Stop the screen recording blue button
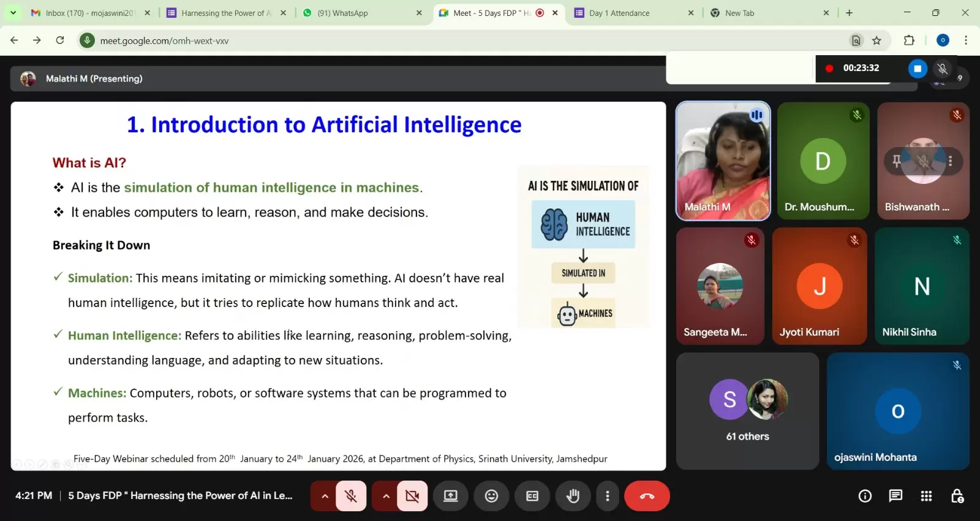 (917, 68)
